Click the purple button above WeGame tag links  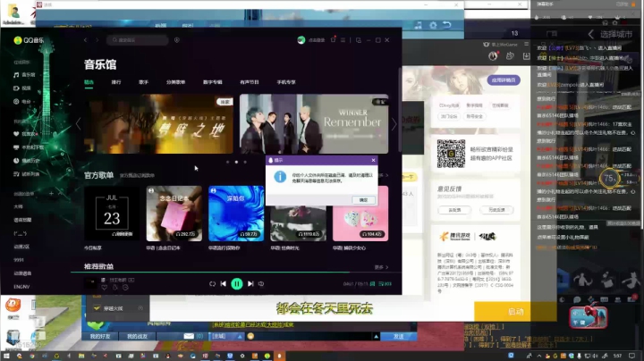pos(504,80)
